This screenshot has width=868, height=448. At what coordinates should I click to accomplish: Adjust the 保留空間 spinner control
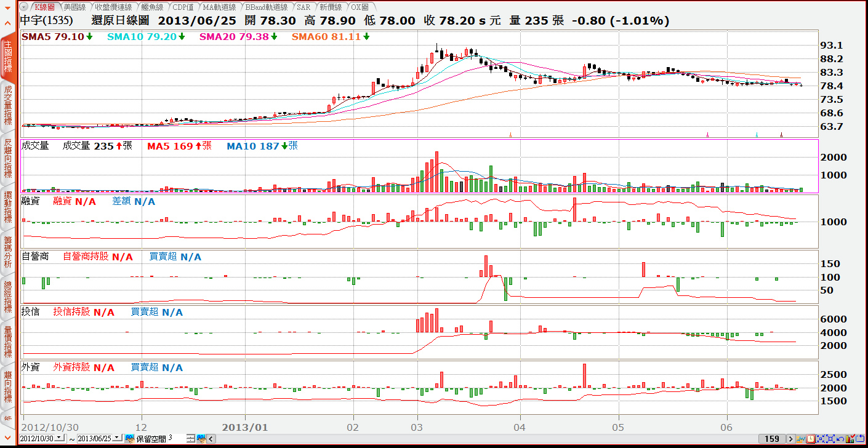191,438
